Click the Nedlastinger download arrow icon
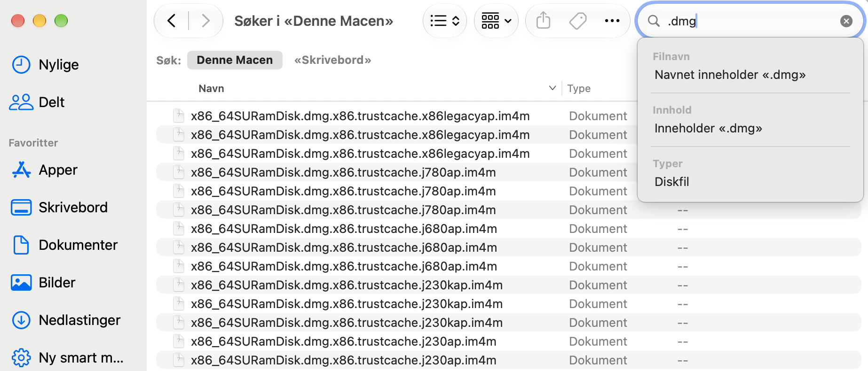The height and width of the screenshot is (371, 868). [x=21, y=320]
